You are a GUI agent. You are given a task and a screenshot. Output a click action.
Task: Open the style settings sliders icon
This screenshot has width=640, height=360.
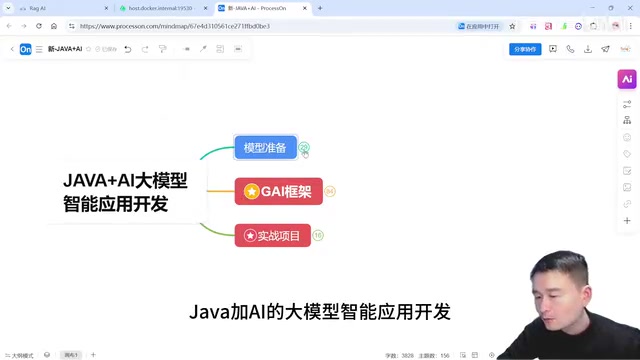pyautogui.click(x=627, y=104)
